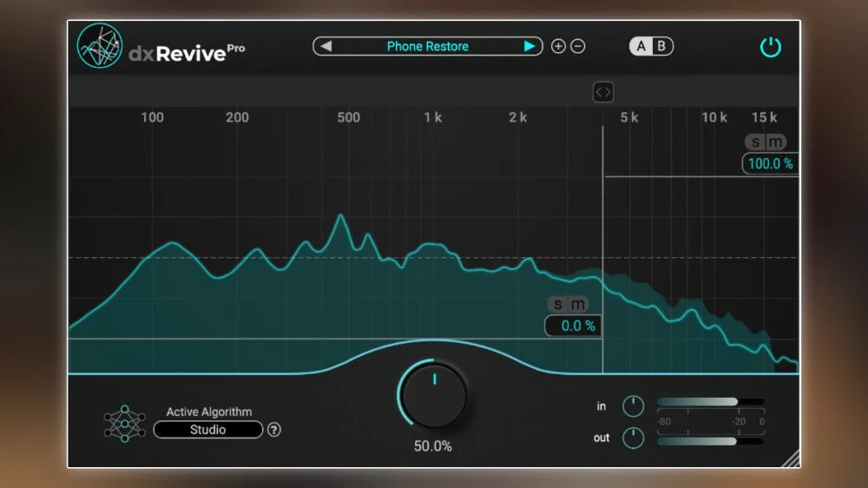Viewport: 868px width, 488px height.
Task: Click the 1 k frequency label
Action: pos(433,117)
